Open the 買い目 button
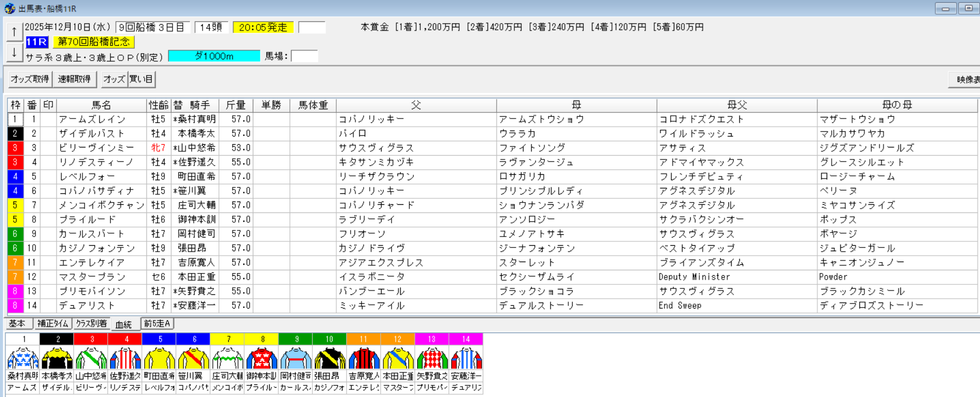 (141, 79)
